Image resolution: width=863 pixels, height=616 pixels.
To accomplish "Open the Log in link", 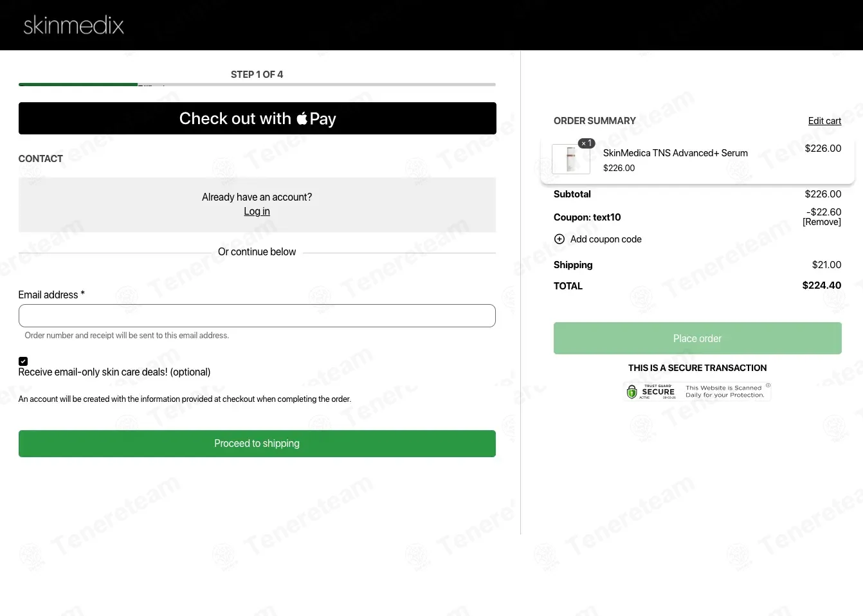I will (257, 212).
